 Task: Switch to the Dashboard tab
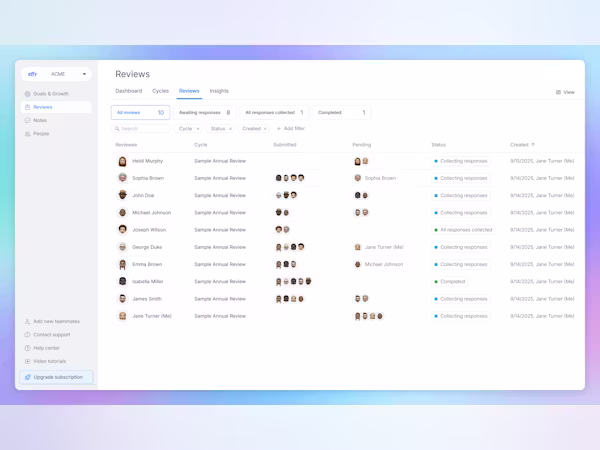129,91
